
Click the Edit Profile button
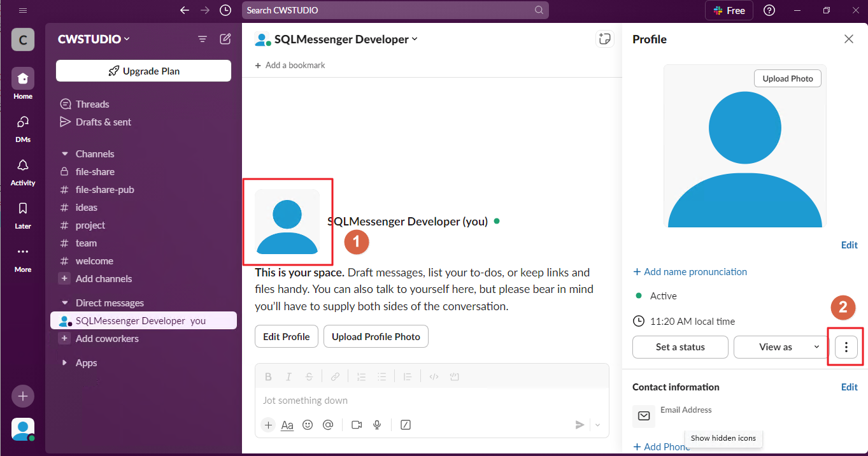287,336
